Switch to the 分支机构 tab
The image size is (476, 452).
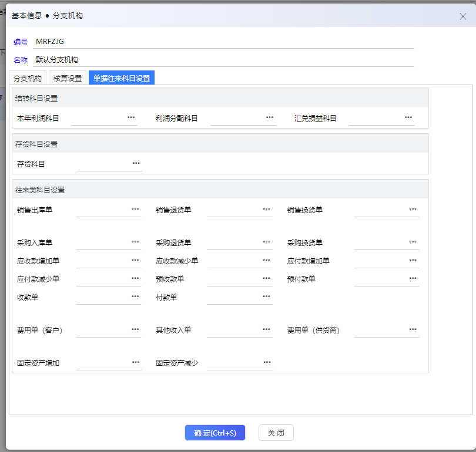pos(28,78)
